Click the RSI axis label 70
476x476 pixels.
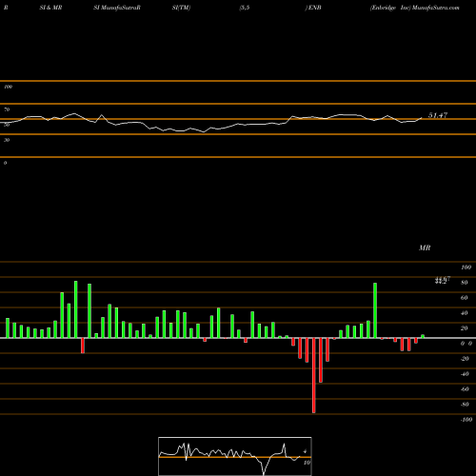(7, 109)
